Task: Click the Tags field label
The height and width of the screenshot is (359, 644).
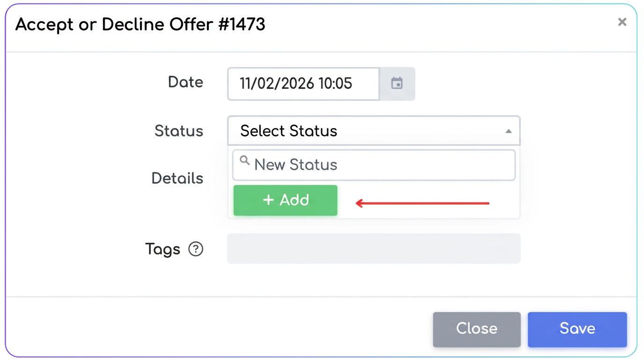Action: click(162, 249)
